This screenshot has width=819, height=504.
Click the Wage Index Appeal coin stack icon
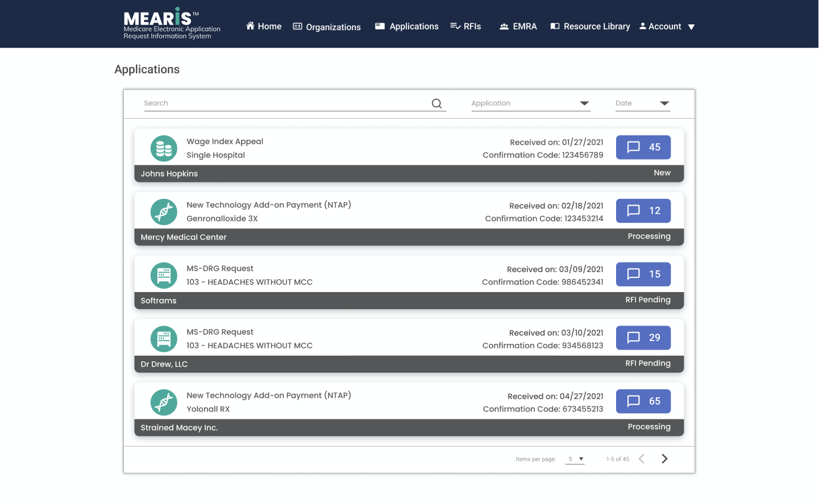click(x=164, y=148)
